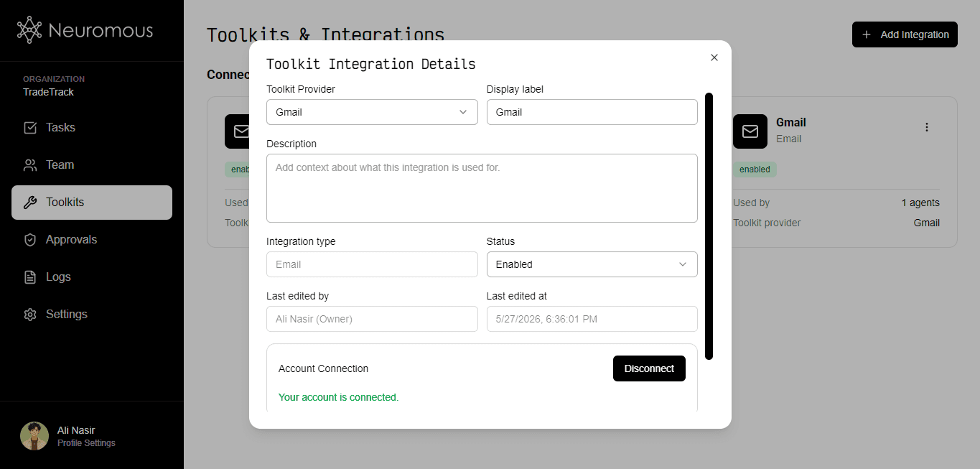Open Tasks from the sidebar
Viewport: 980px width, 469px height.
pyautogui.click(x=92, y=128)
